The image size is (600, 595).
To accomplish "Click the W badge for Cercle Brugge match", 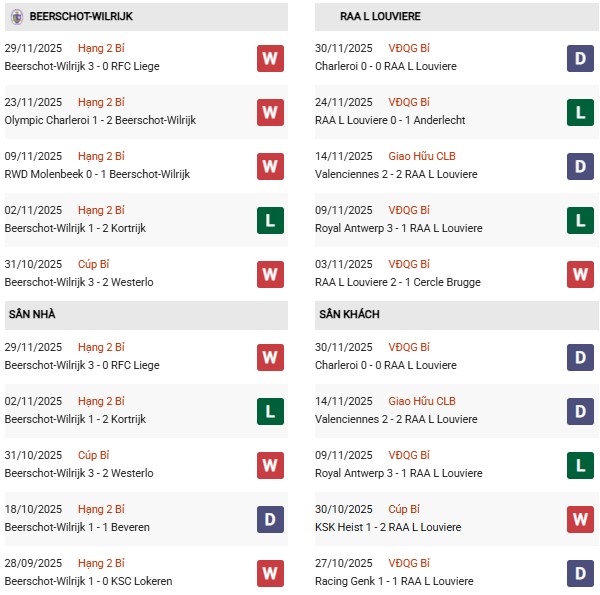I will click(580, 274).
